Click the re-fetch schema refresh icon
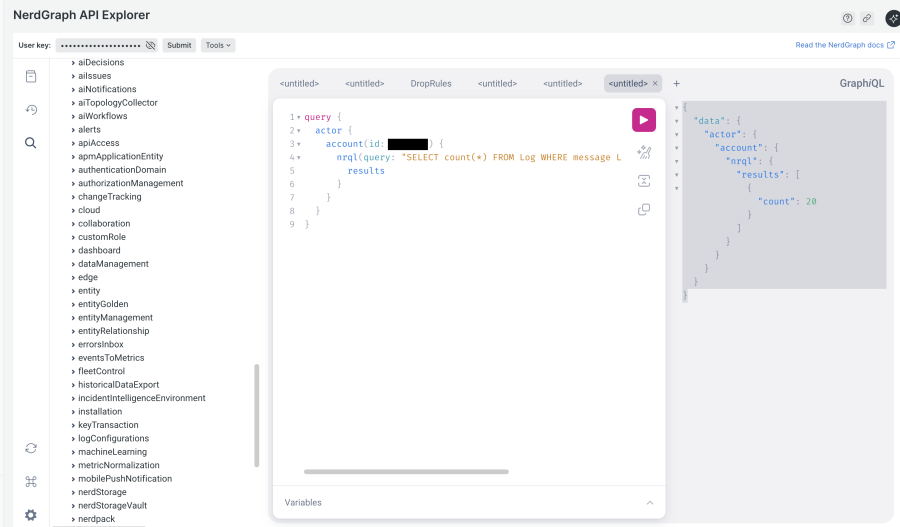Image resolution: width=900 pixels, height=527 pixels. click(x=31, y=448)
